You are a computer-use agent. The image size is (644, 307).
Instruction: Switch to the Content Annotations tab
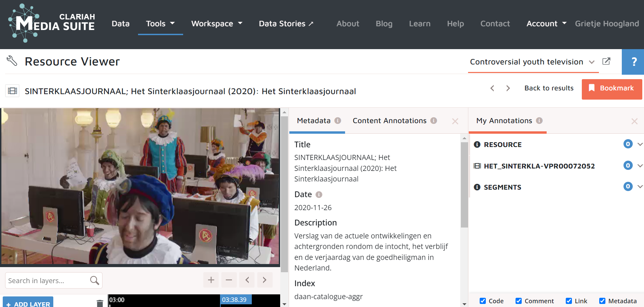[x=389, y=121]
